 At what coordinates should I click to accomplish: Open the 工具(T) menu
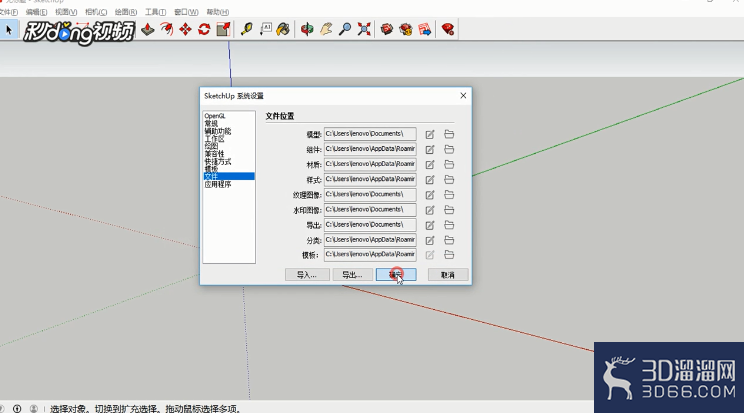(156, 12)
